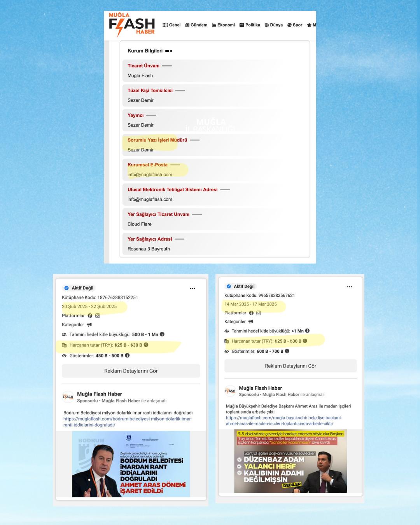Click the Muğla Flash Haber logo
420x525 pixels.
coord(131,24)
